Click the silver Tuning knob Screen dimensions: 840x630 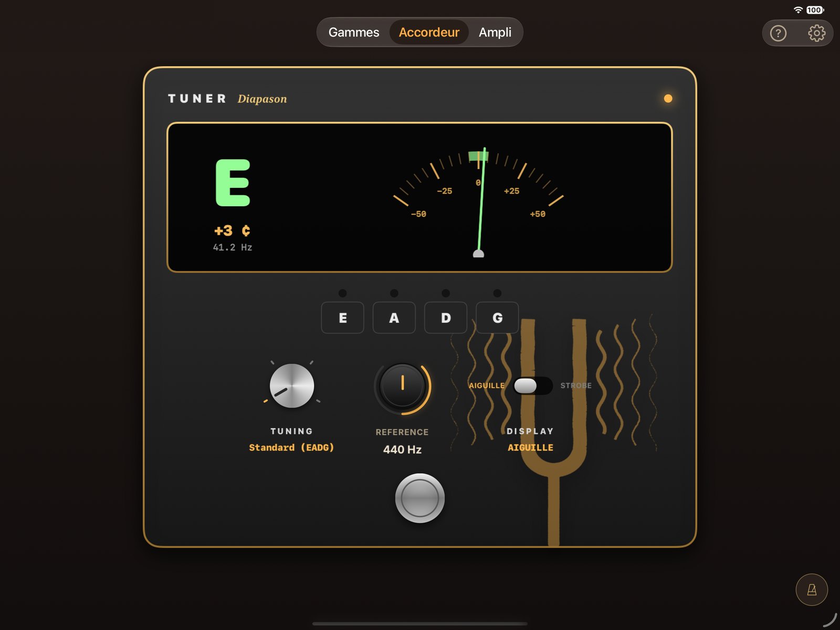292,385
